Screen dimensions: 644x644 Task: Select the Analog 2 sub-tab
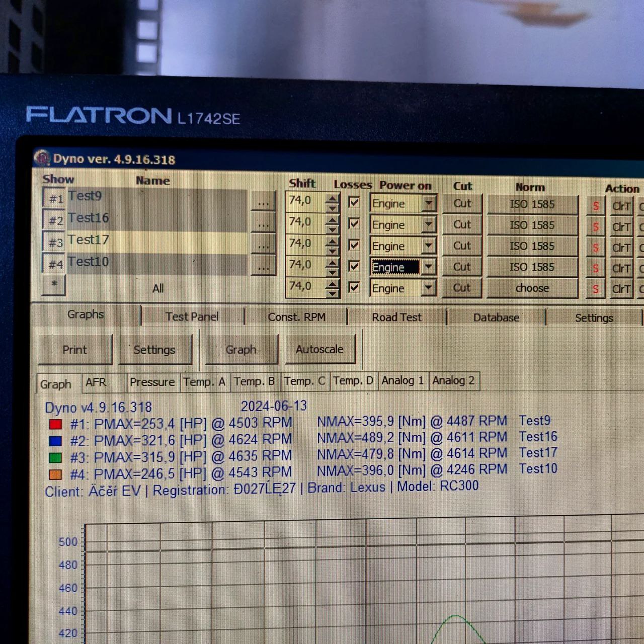pos(453,380)
